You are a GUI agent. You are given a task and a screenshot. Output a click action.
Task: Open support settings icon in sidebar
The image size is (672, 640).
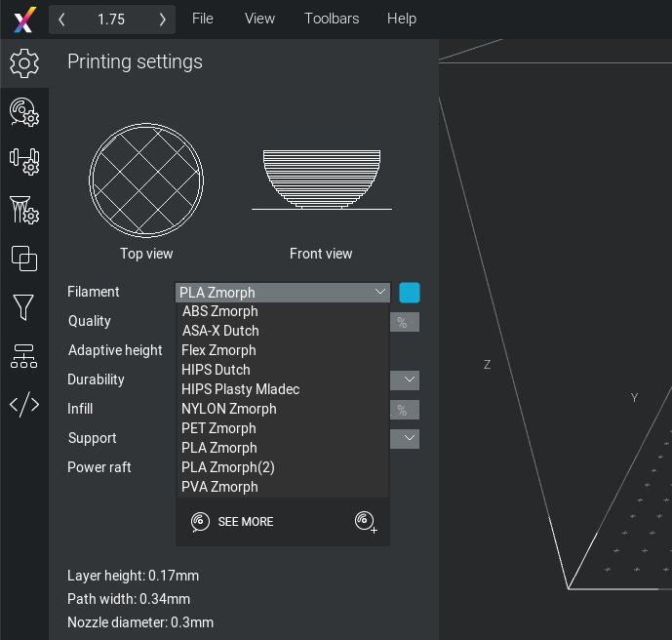(x=24, y=210)
